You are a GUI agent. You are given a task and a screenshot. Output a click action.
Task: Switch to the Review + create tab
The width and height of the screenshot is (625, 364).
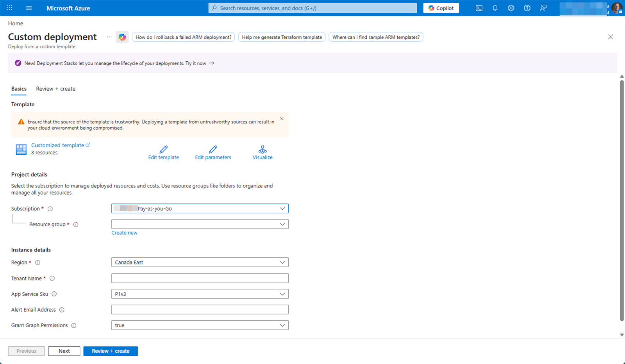click(55, 89)
